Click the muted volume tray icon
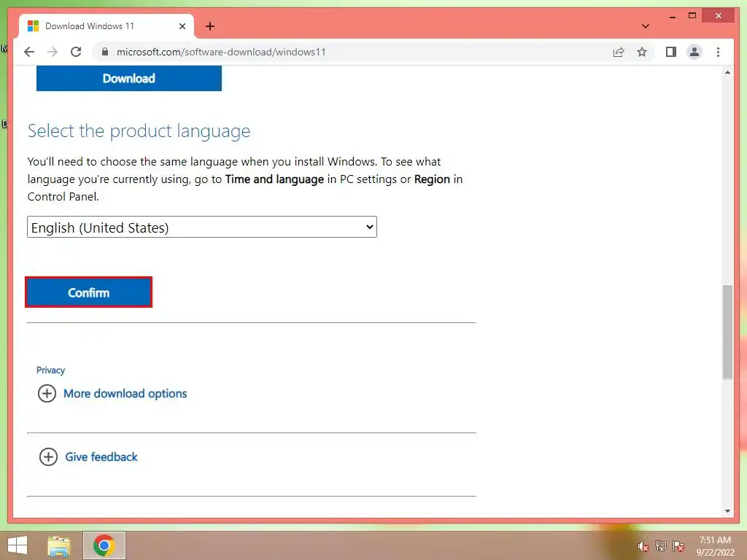 tap(643, 546)
